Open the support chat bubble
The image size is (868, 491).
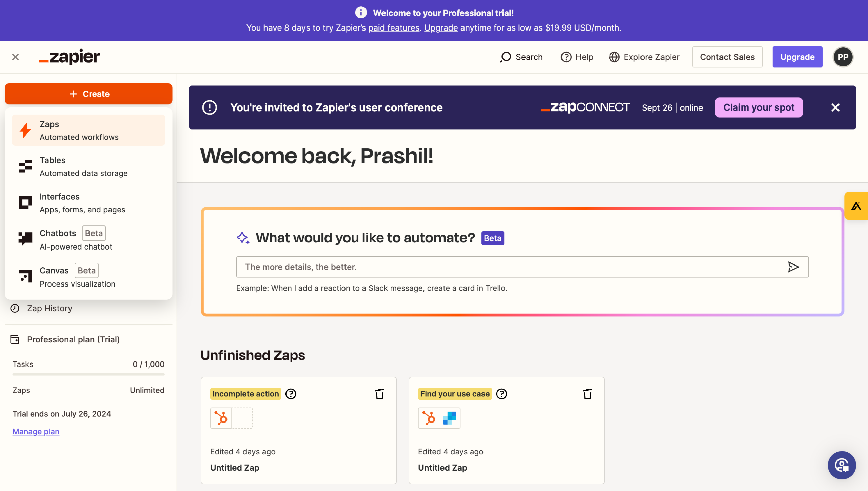842,465
